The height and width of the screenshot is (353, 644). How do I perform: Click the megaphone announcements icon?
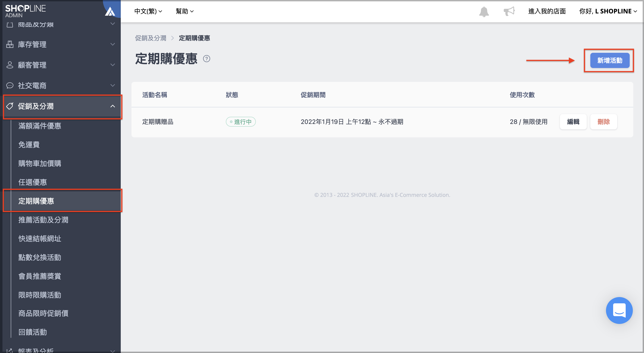click(x=509, y=11)
